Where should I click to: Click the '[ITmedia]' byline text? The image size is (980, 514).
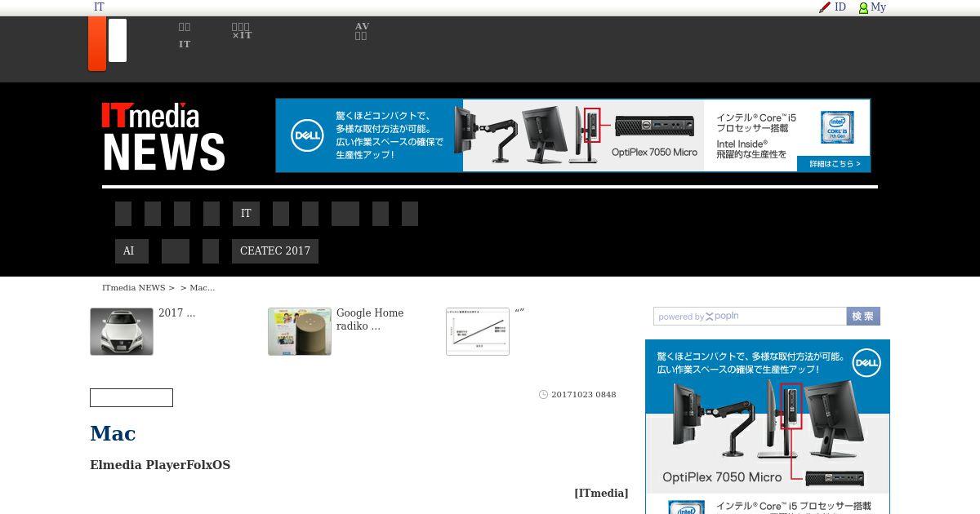601,493
